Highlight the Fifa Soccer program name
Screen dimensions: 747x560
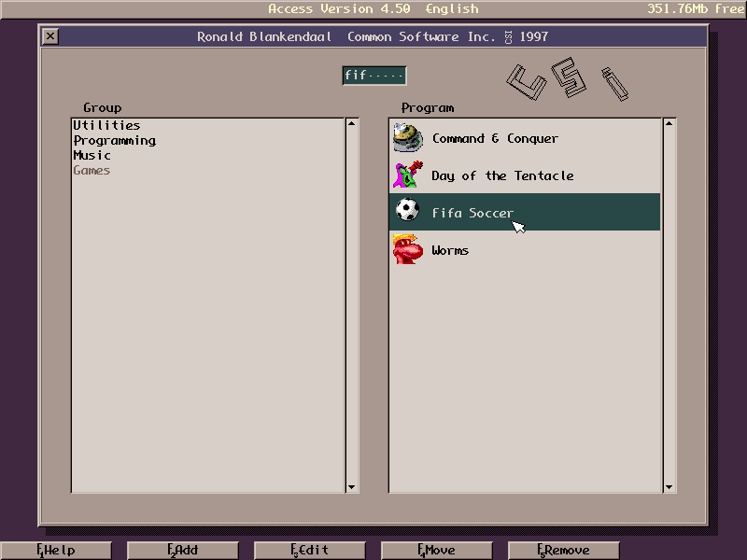point(472,213)
